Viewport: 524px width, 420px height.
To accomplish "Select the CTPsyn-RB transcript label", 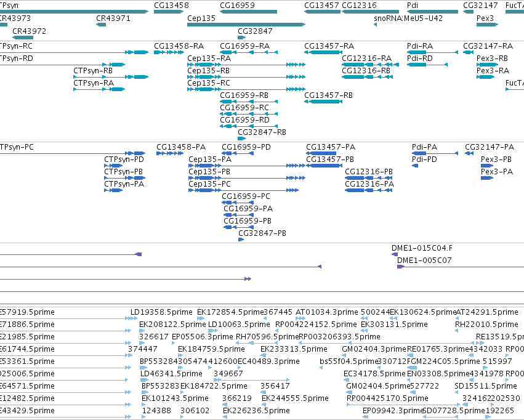I will point(93,71).
